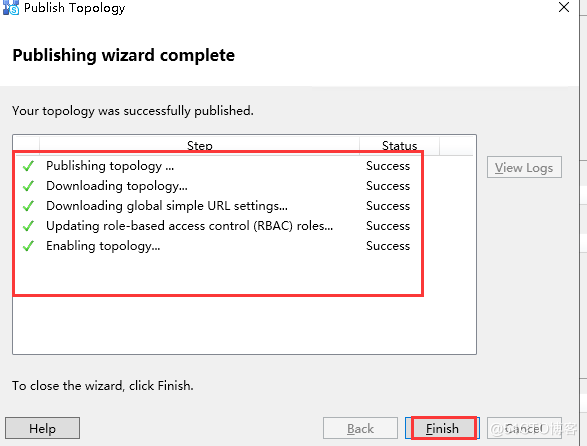Screen dimensions: 587x446
Task: Click the Help button
Action: pyautogui.click(x=42, y=428)
